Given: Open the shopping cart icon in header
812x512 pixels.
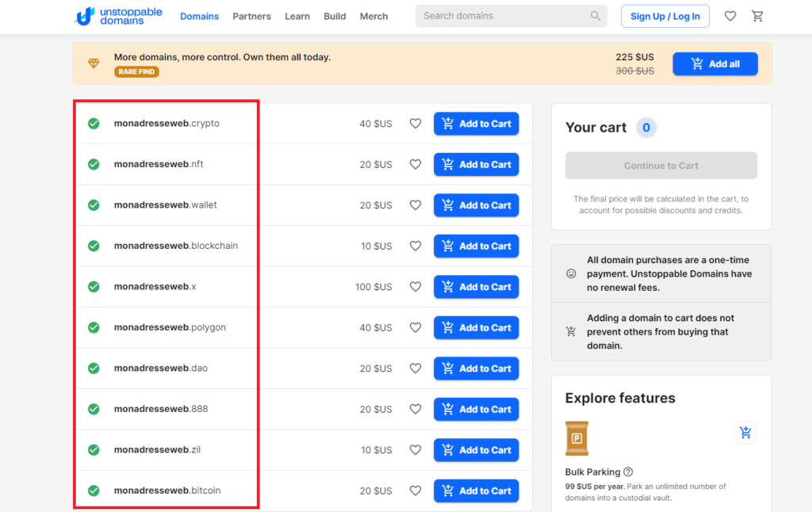Looking at the screenshot, I should [757, 16].
